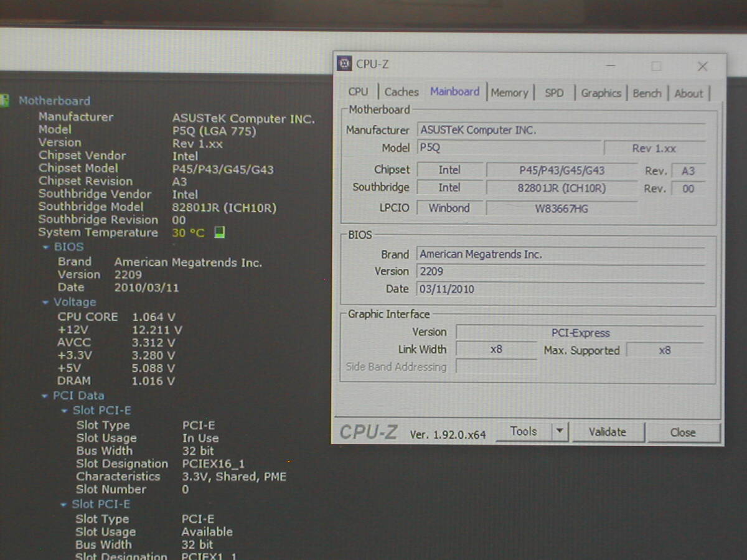The width and height of the screenshot is (747, 560).
Task: Click the Tools button in CPU-Z
Action: pos(524,431)
